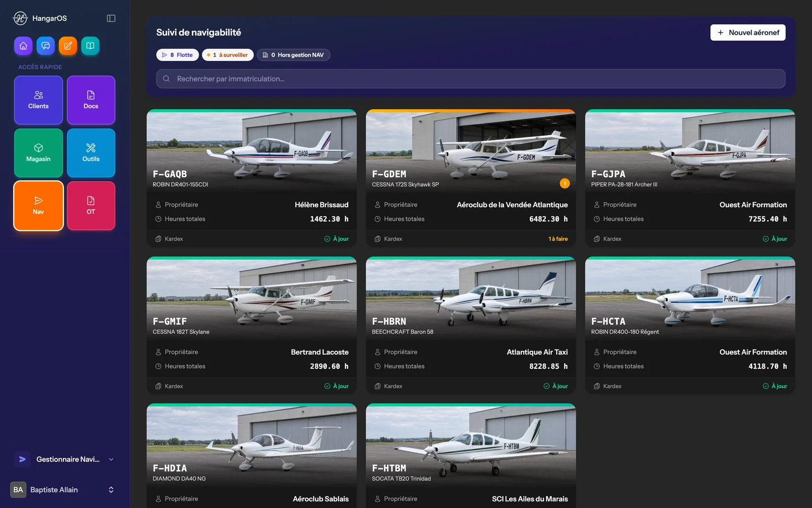Open the F-HCTA aircraft photo card
The image size is (812, 508).
click(690, 298)
